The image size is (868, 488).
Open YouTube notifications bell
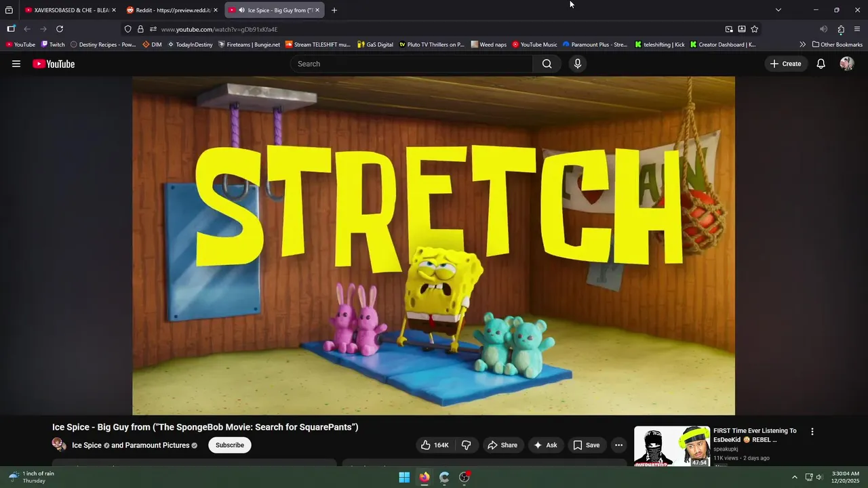821,64
